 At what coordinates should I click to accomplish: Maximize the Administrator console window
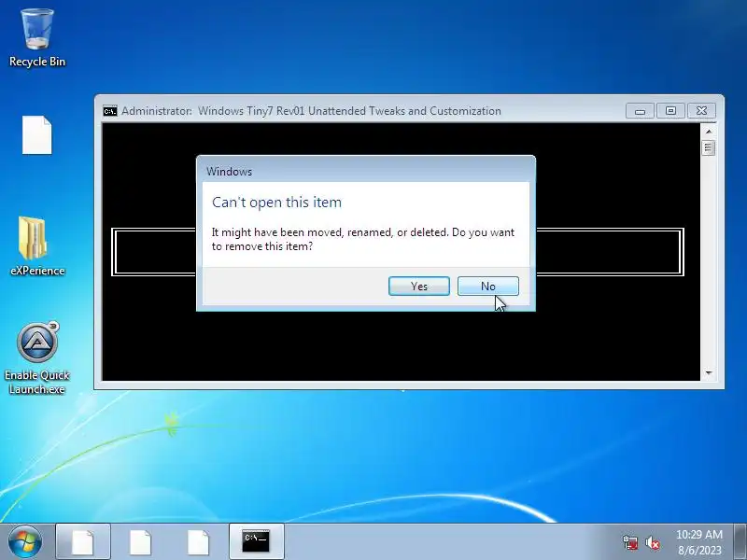[670, 111]
